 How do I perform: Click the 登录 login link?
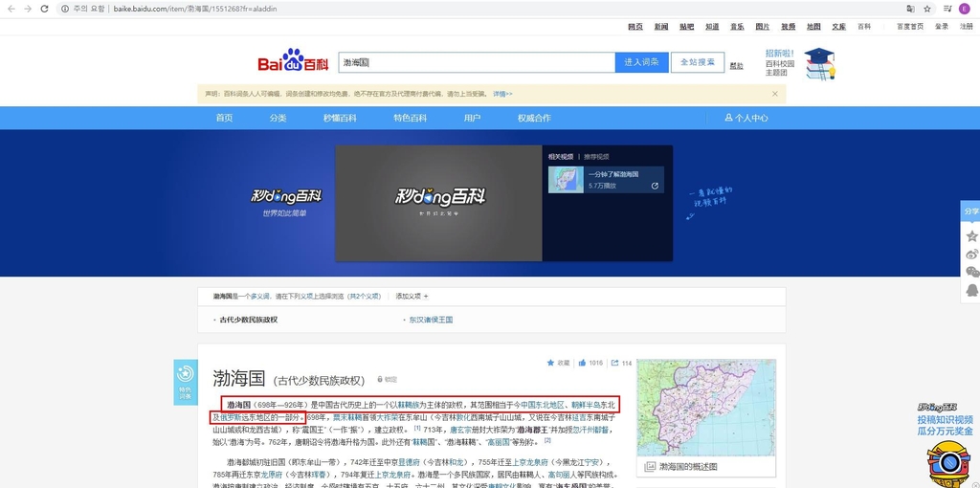coord(942,26)
